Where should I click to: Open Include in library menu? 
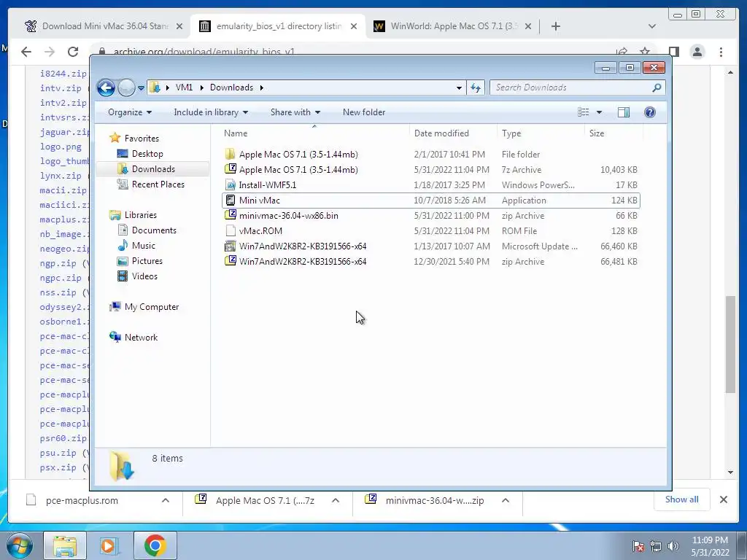point(211,112)
